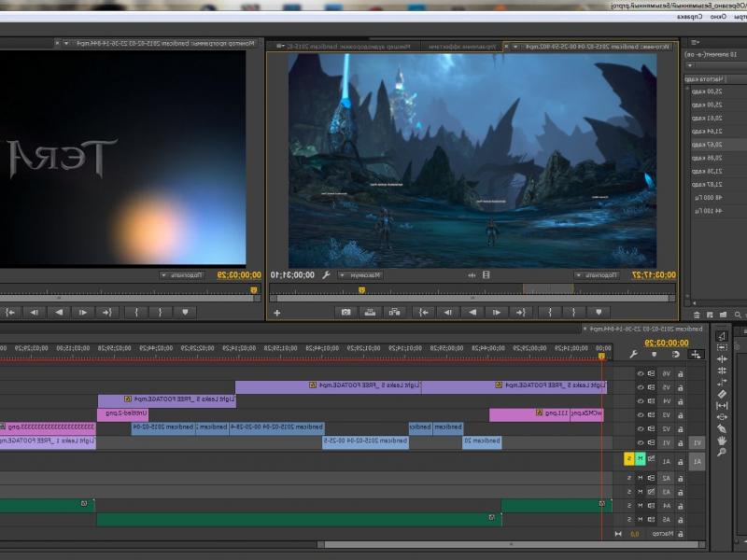Select the Hand tool

[x=721, y=440]
